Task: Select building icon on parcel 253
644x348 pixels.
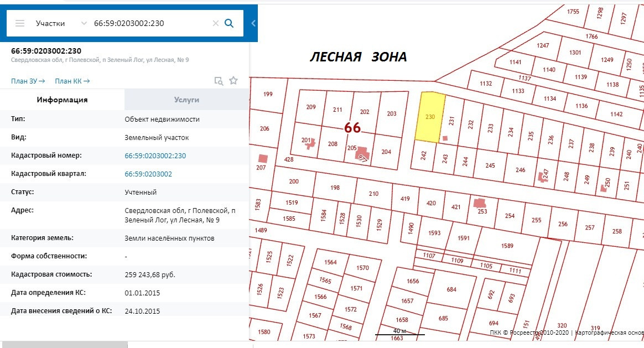Action: pos(479,202)
